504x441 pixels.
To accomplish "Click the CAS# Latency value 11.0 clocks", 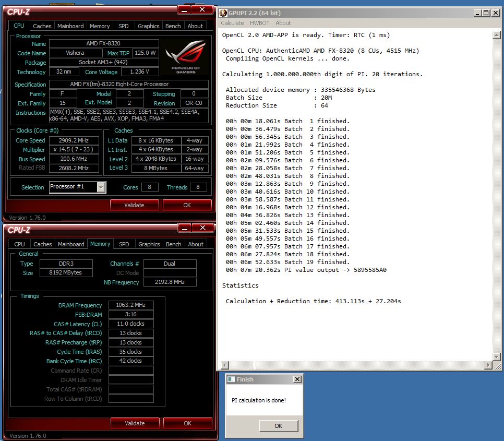I will click(x=131, y=324).
